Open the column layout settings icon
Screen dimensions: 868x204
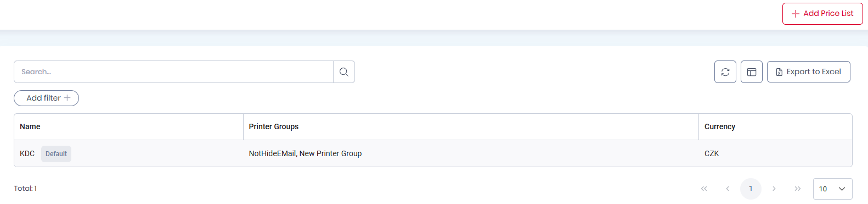coord(752,72)
